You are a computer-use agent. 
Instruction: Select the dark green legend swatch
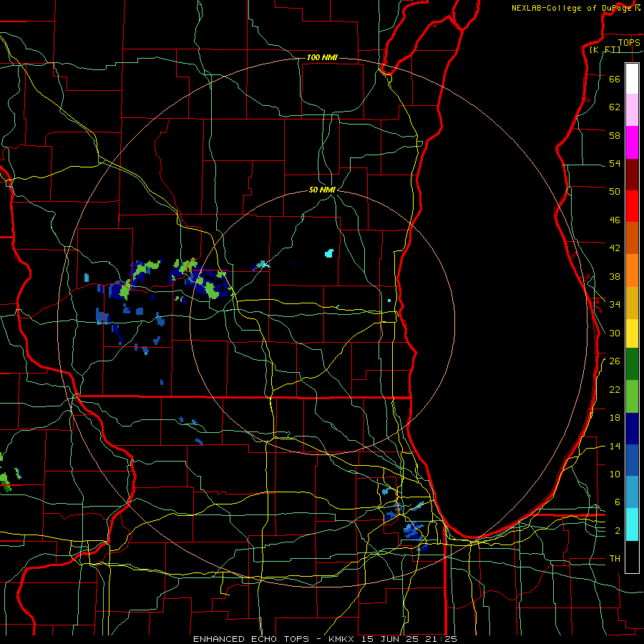point(632,364)
